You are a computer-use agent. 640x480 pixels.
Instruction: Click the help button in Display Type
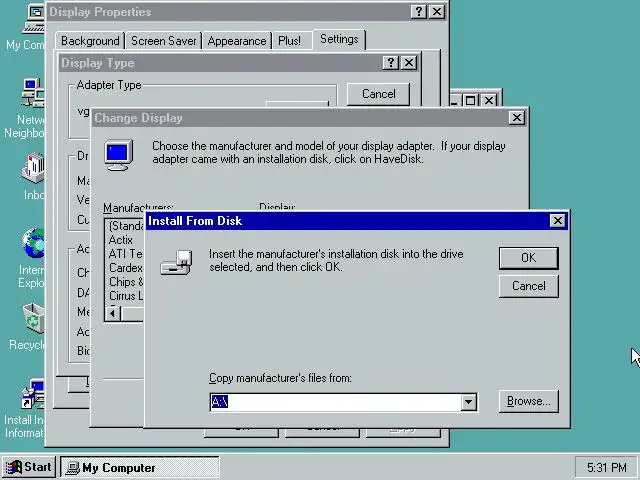[x=391, y=62]
